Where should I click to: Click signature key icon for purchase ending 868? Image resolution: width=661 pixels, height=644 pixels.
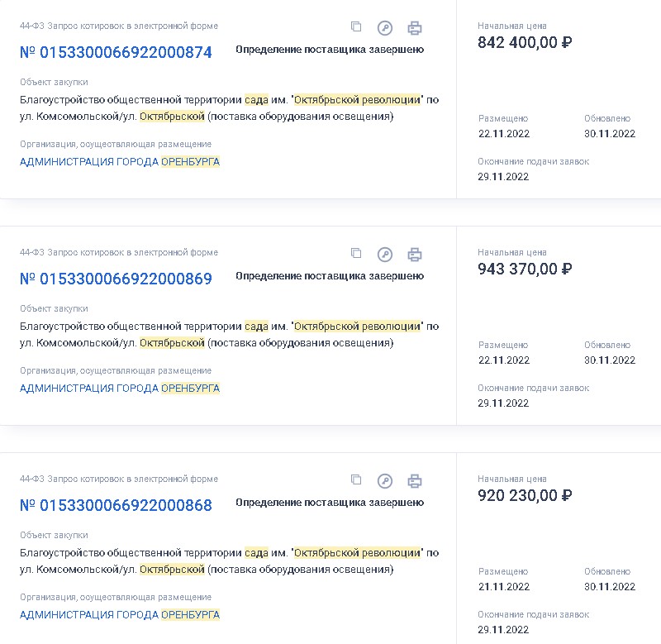click(385, 481)
